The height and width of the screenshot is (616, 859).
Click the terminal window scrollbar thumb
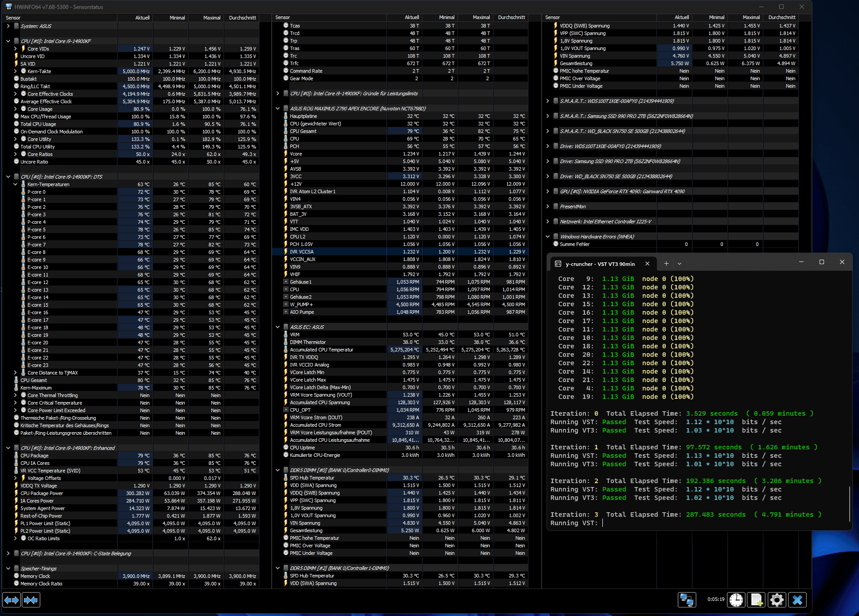coord(849,504)
